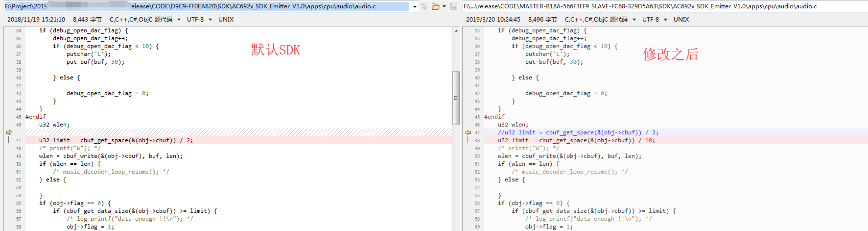868x231 pixels.
Task: Click 'debug_open_dac_flag++;' in right pane
Action: 549,38
